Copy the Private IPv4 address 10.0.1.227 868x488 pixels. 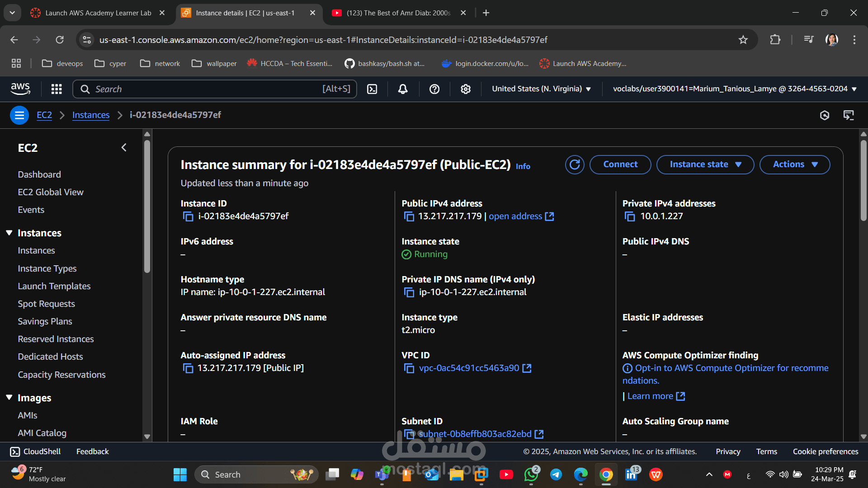[629, 216]
